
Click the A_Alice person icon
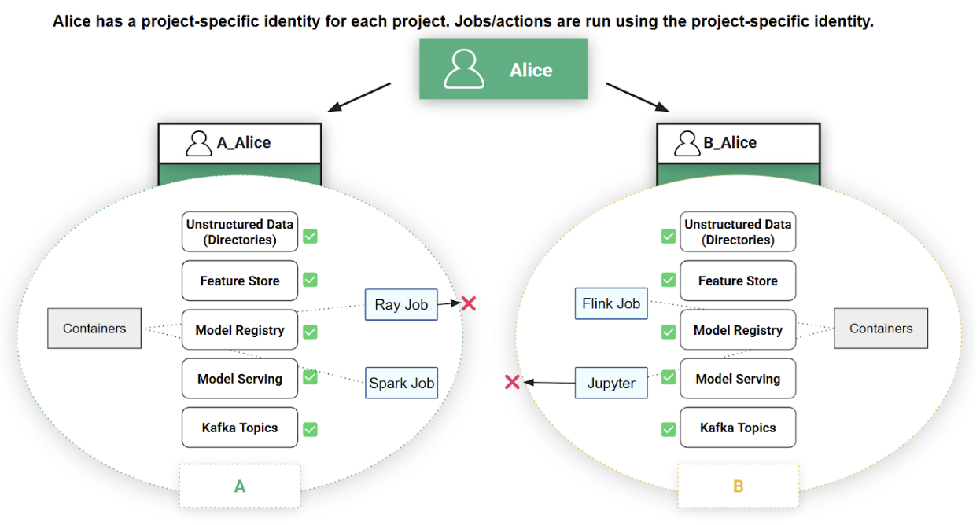point(199,143)
